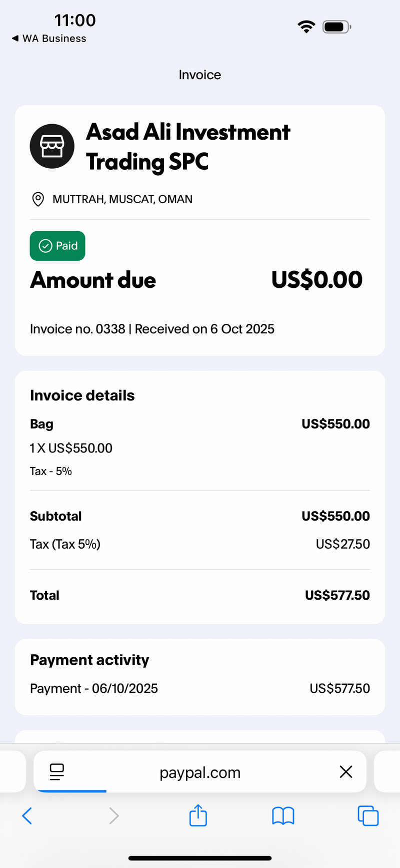Show all tabs with tabs icon
Screen dimensions: 400x868
tap(368, 815)
